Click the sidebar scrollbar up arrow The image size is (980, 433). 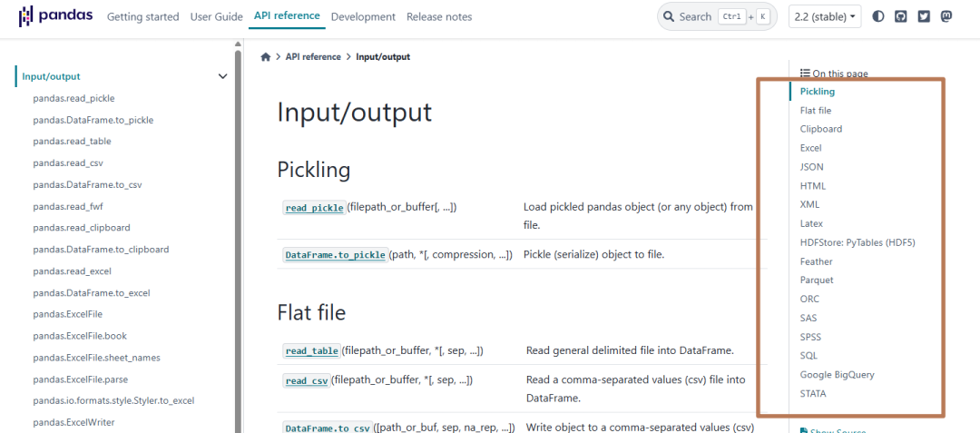point(238,44)
